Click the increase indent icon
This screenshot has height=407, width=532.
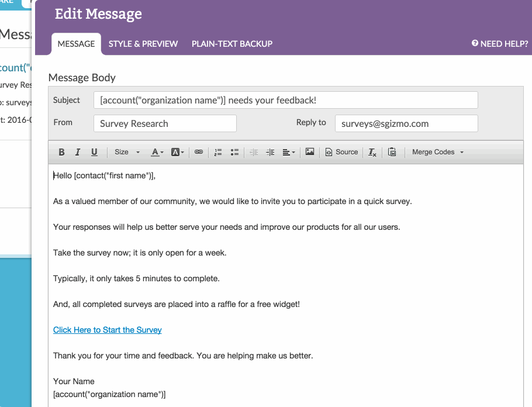pos(271,152)
